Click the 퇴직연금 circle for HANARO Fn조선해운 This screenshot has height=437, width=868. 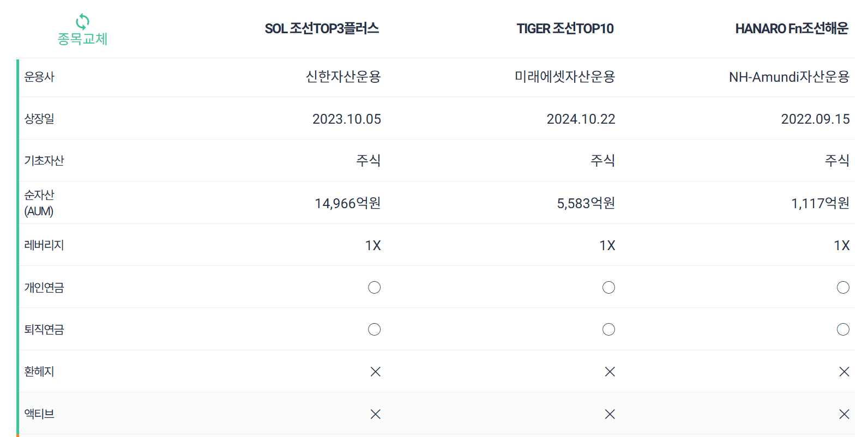click(843, 329)
